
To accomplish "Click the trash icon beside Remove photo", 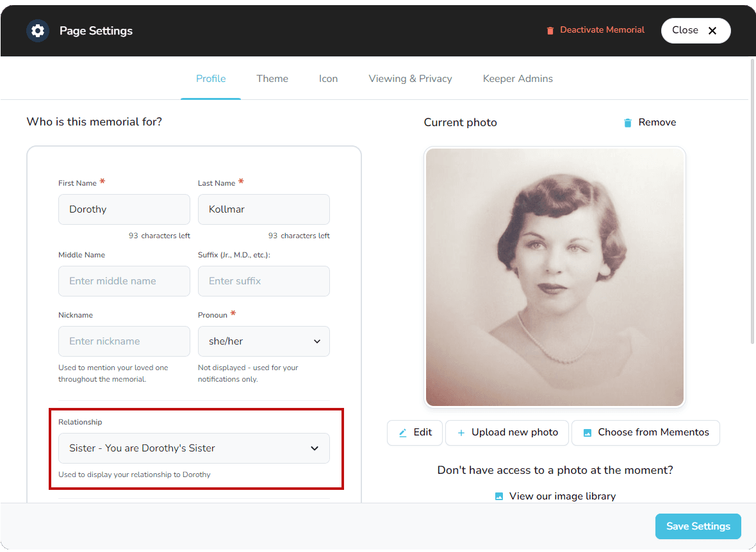I will 627,122.
